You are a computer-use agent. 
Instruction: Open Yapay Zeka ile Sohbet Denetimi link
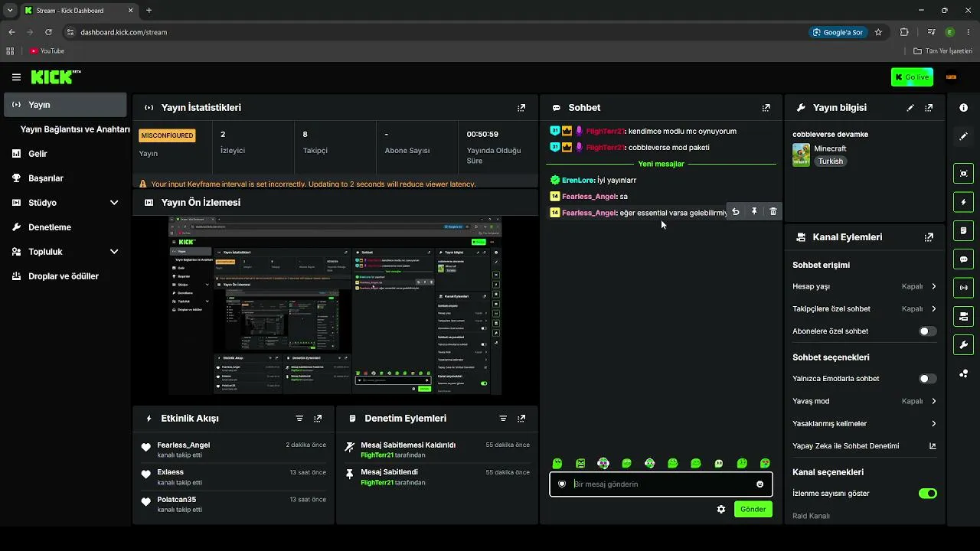click(x=864, y=446)
